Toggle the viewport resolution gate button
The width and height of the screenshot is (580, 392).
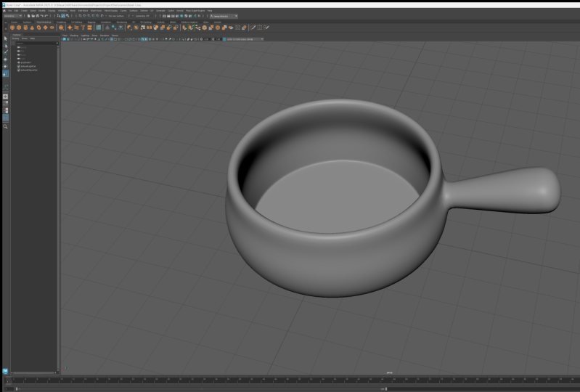(x=119, y=38)
